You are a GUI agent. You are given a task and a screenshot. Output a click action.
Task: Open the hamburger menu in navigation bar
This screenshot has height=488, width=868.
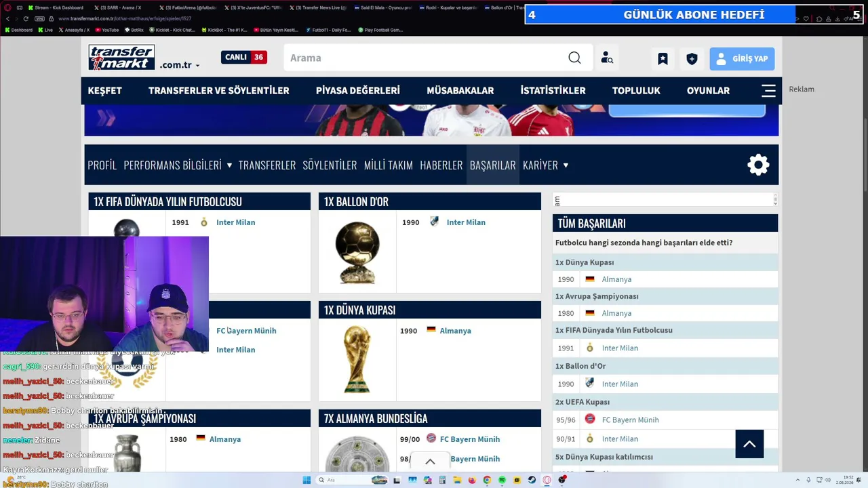[768, 91]
